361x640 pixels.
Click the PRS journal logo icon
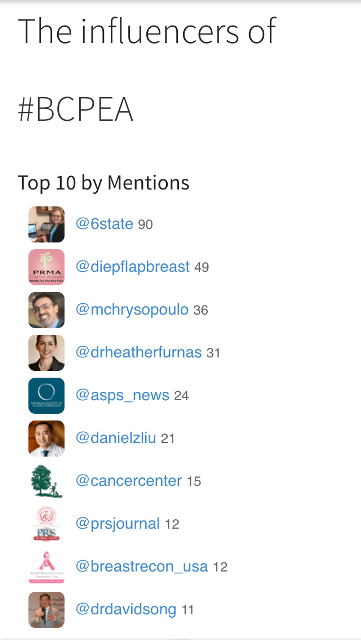(x=46, y=524)
